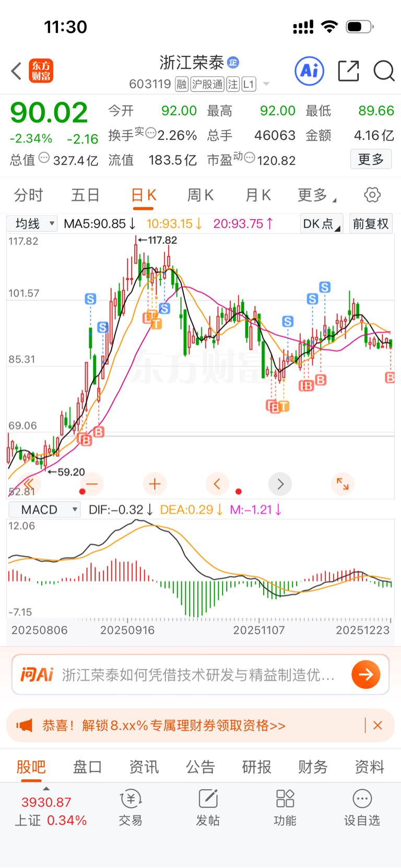Tap the 90.02 current price
This screenshot has width=401, height=868.
click(x=49, y=113)
